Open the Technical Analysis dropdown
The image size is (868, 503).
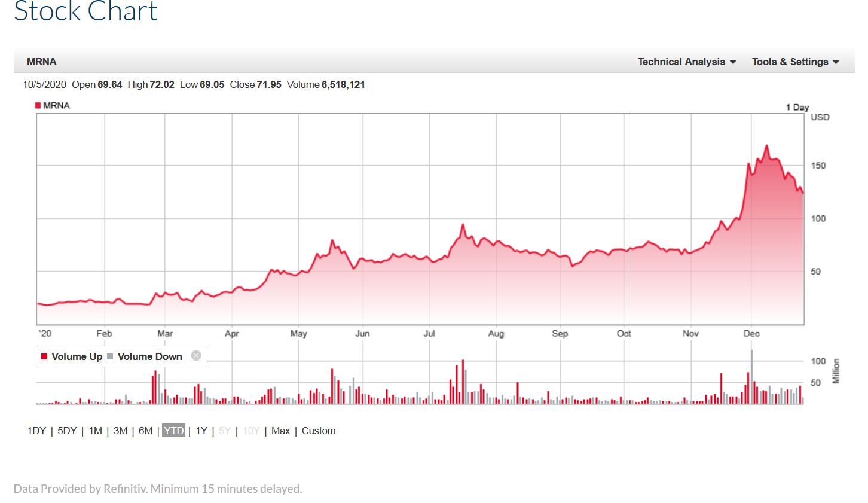click(686, 62)
